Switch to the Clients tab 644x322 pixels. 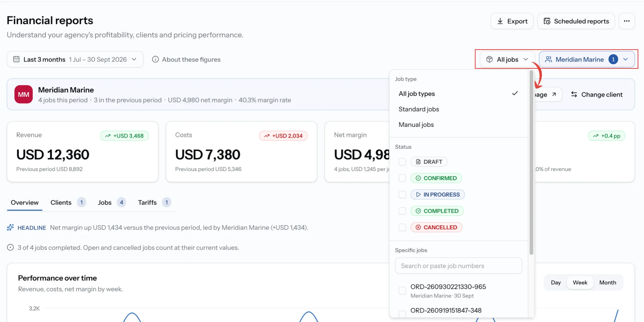[68, 202]
